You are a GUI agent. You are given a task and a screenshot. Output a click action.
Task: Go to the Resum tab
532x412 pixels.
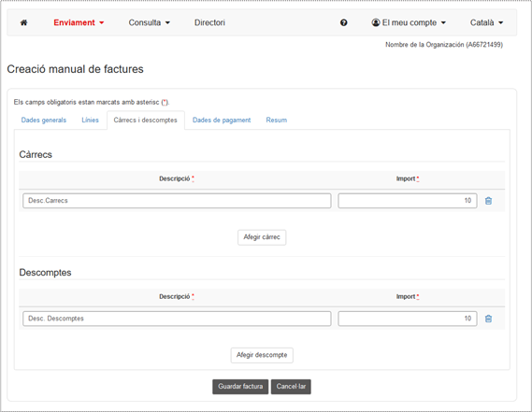[277, 120]
